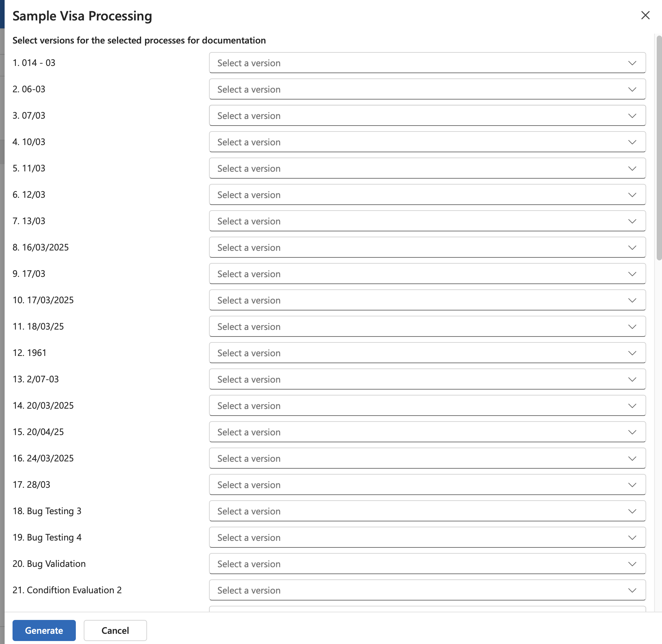Open version dropdown for 014 - 03

tap(427, 63)
